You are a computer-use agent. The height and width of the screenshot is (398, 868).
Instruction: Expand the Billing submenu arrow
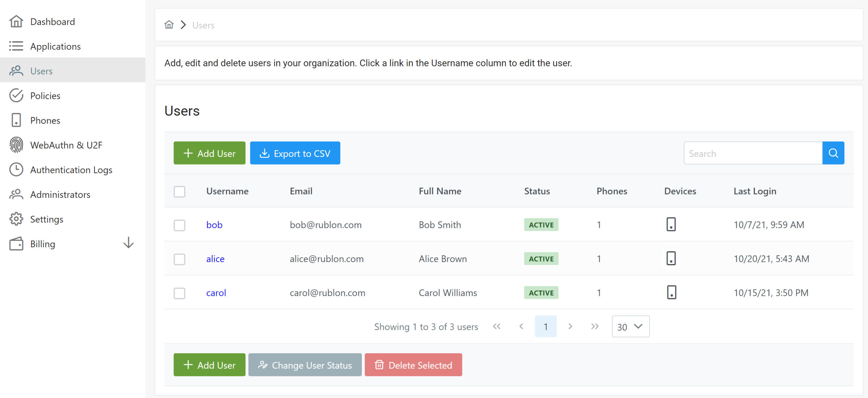[128, 243]
